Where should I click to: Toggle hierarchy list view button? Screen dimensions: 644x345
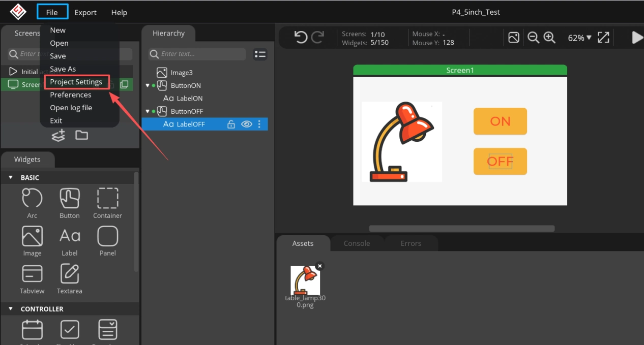pyautogui.click(x=260, y=54)
